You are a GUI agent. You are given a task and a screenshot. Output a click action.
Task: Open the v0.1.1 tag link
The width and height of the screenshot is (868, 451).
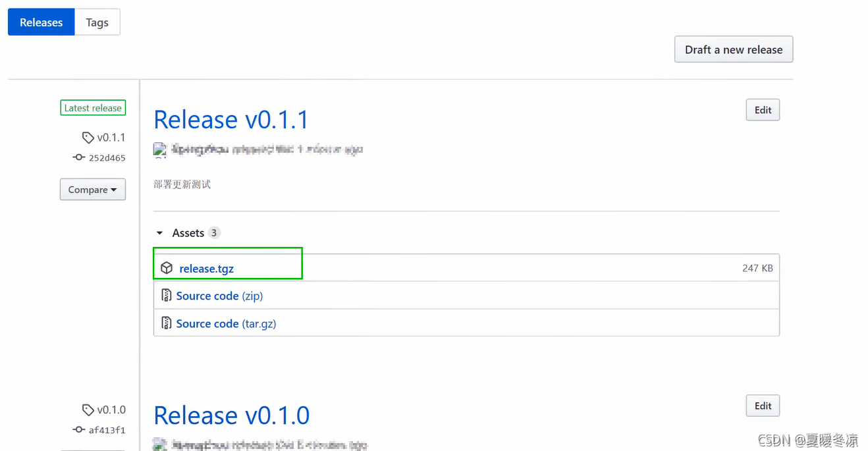point(111,138)
